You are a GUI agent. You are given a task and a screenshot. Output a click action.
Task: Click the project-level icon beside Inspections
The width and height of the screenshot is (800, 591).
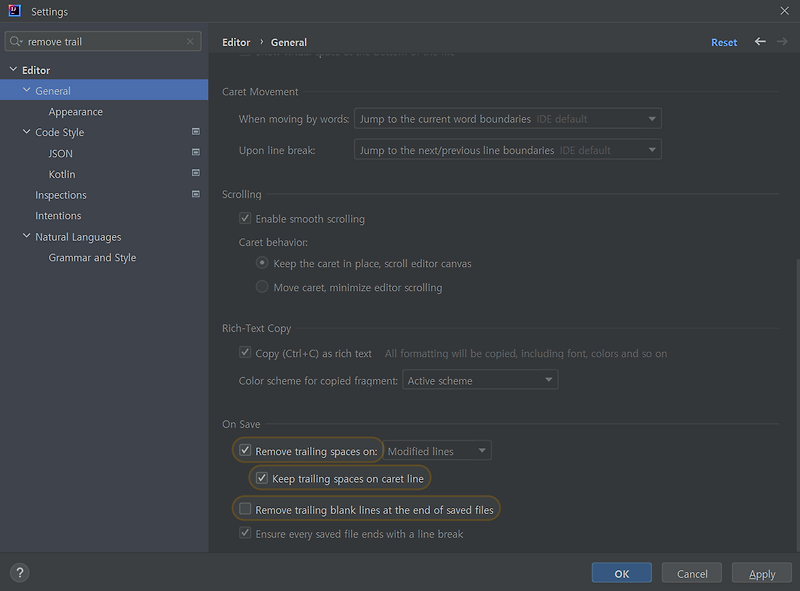(195, 194)
